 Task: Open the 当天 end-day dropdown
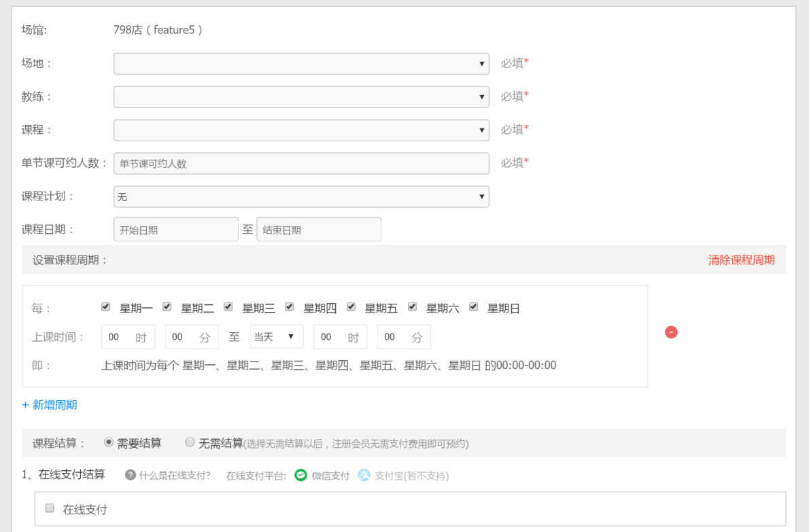click(x=277, y=337)
